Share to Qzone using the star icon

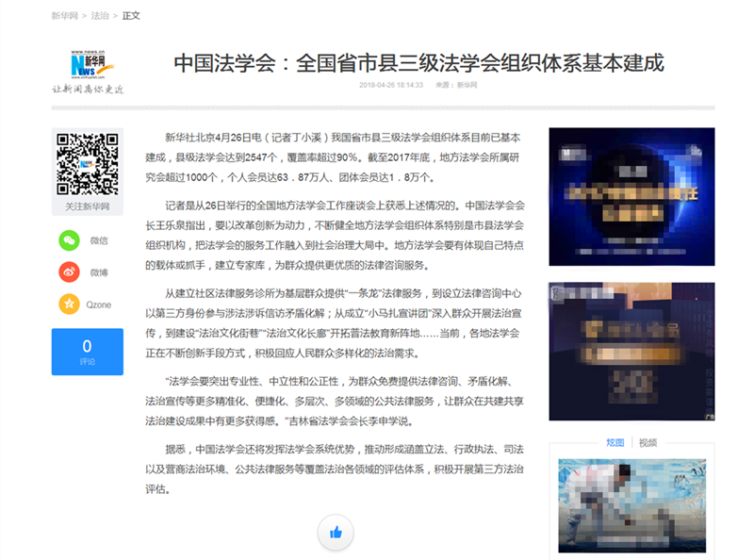(69, 304)
